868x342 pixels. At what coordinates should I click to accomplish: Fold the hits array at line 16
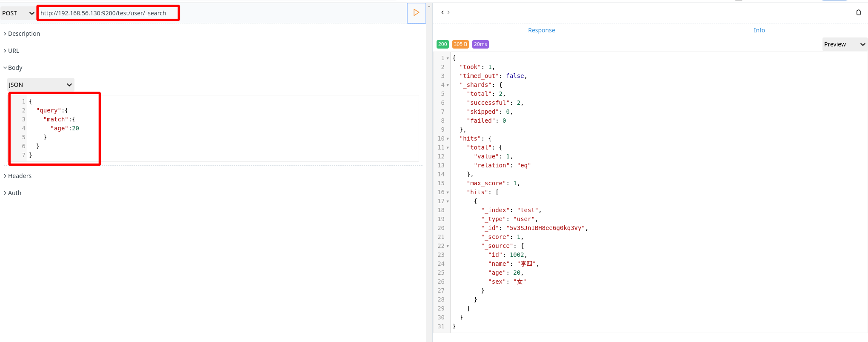(448, 193)
